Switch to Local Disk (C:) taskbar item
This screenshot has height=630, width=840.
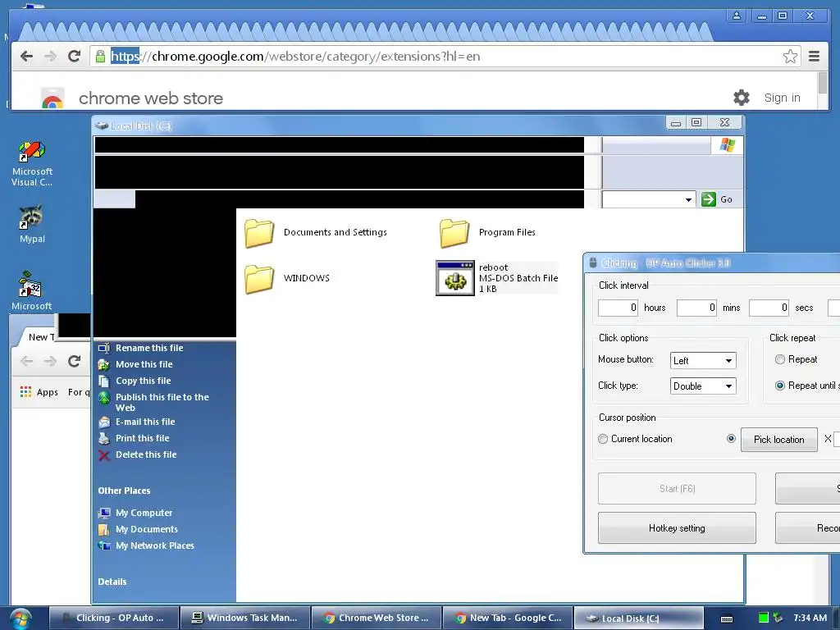638,619
